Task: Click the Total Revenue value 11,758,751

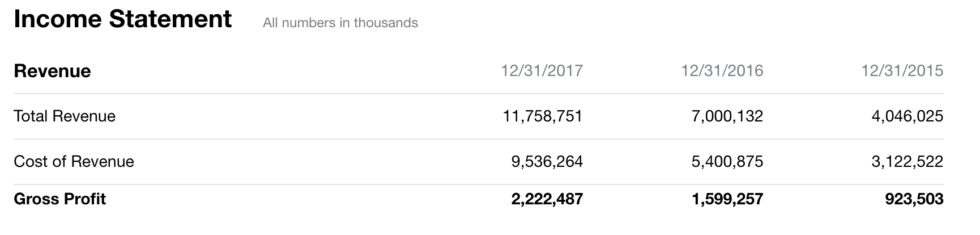Action: pyautogui.click(x=542, y=116)
